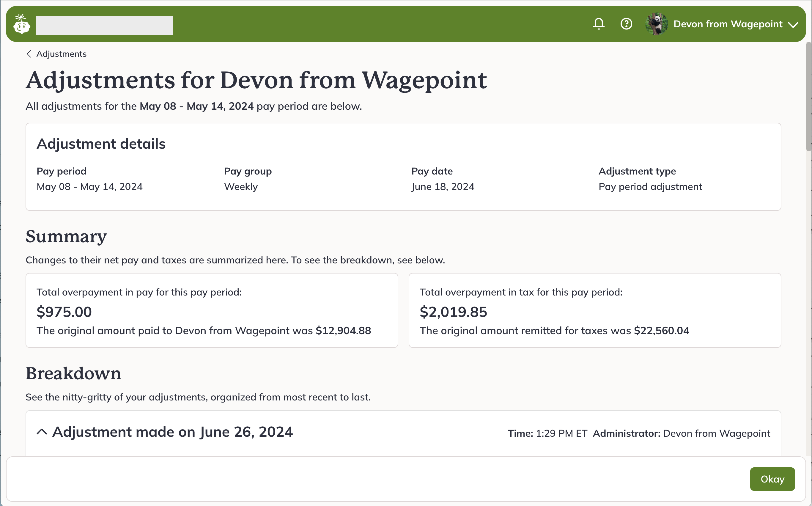Click the page vertical scrollbar
The width and height of the screenshot is (812, 506).
pos(809,97)
